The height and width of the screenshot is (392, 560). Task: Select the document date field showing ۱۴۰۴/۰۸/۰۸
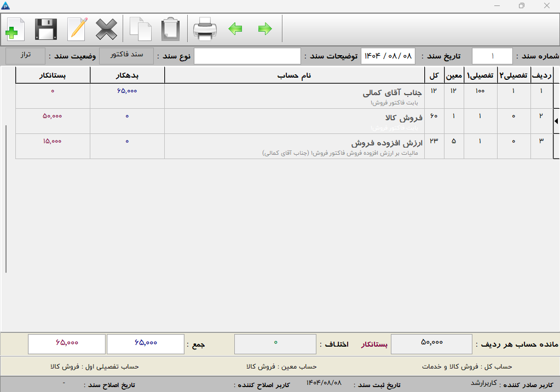388,55
